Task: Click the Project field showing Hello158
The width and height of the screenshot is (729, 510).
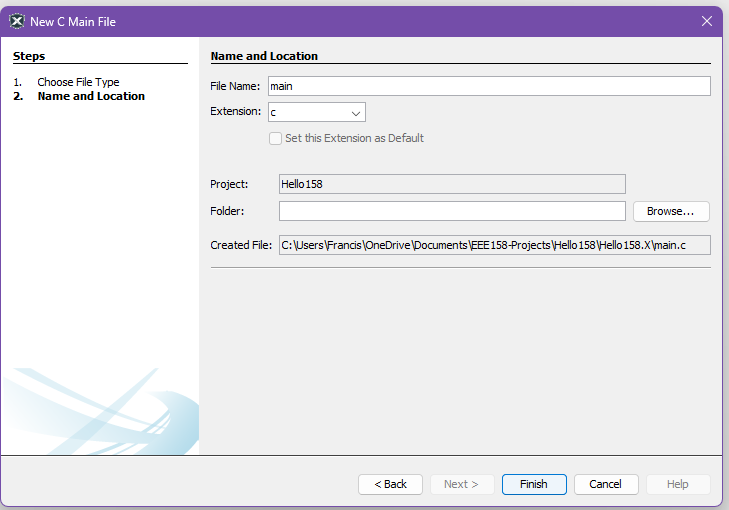Action: 452,184
